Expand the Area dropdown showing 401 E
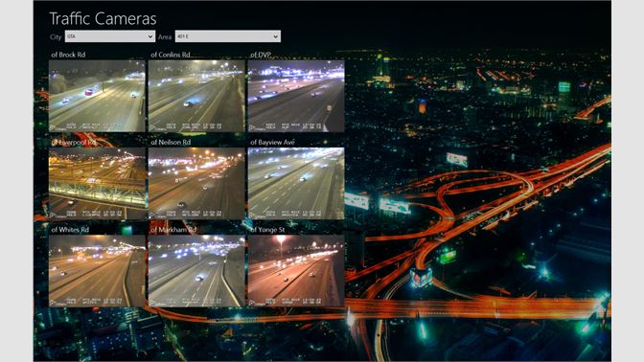The width and height of the screenshot is (644, 362). point(228,36)
